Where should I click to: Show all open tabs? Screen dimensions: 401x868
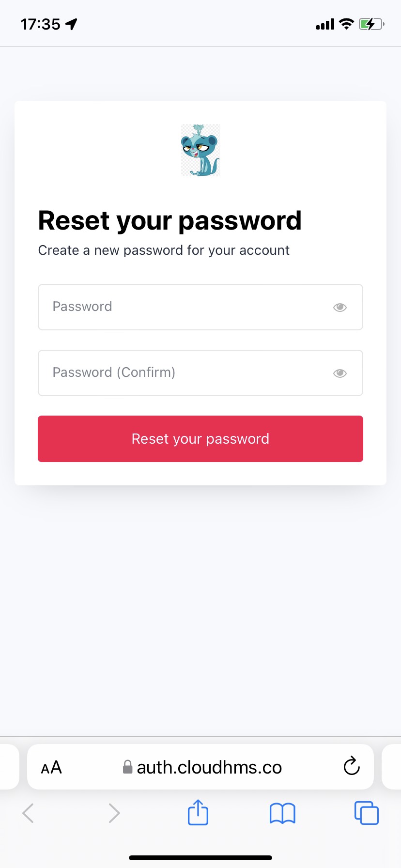point(367,813)
